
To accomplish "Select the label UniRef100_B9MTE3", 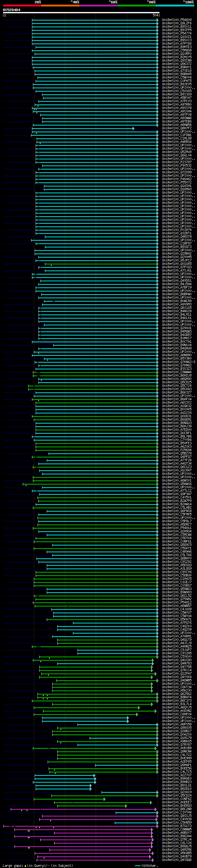I will pyautogui.click(x=176, y=47).
